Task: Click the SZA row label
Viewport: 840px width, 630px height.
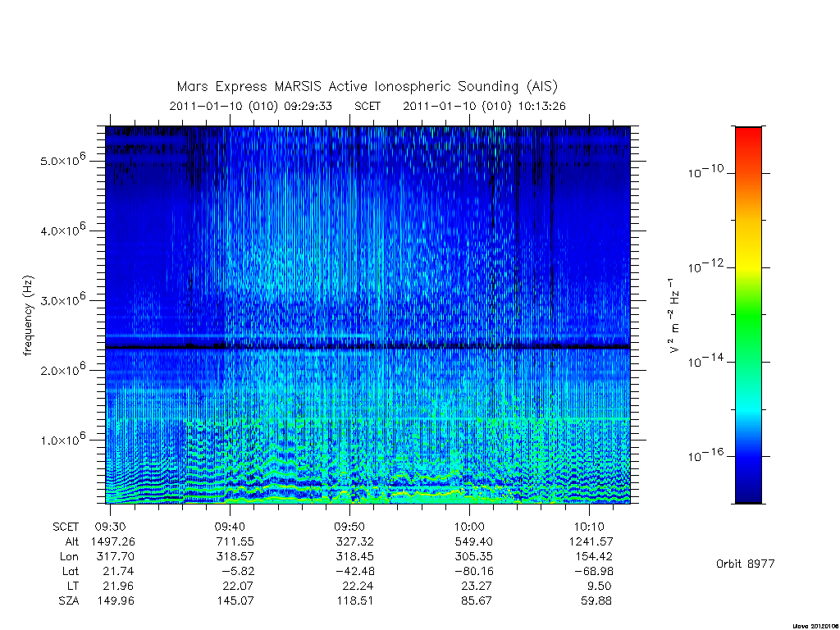Action: [x=69, y=601]
